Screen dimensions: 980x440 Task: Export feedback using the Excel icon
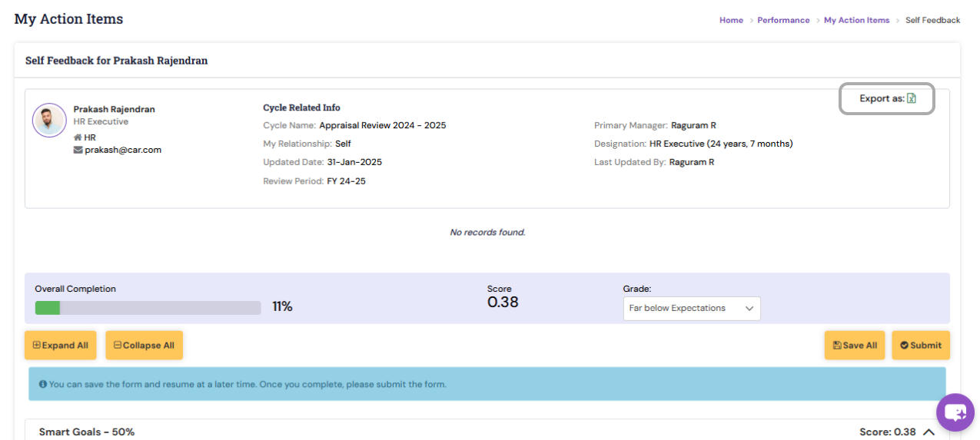coord(912,98)
